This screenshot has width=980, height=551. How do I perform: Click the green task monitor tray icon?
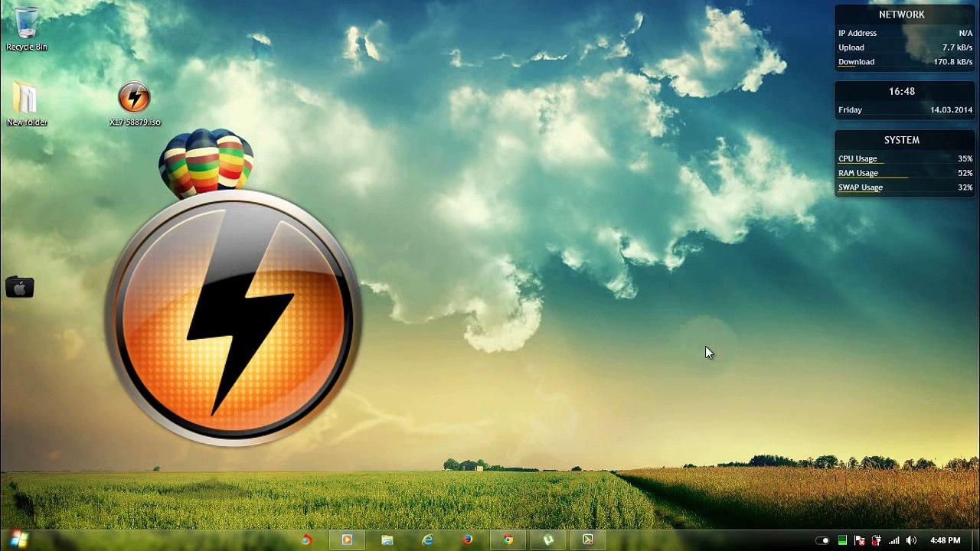pyautogui.click(x=842, y=541)
